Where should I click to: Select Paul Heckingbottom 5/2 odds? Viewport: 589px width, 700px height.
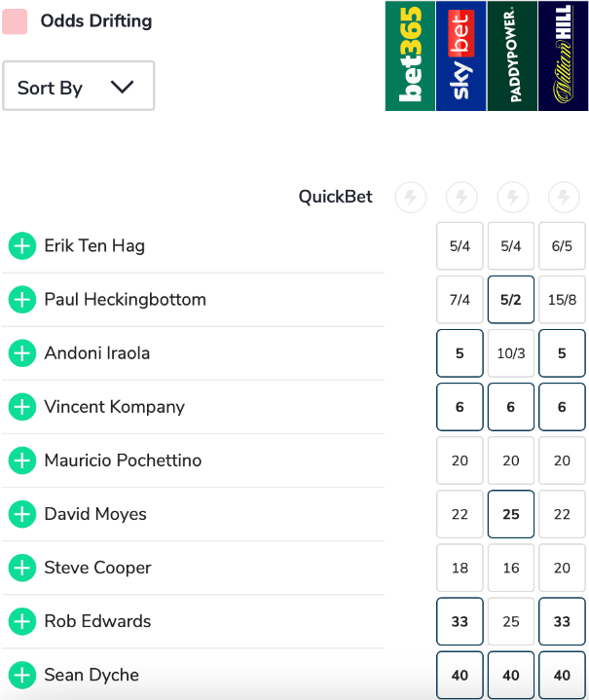[x=511, y=300]
